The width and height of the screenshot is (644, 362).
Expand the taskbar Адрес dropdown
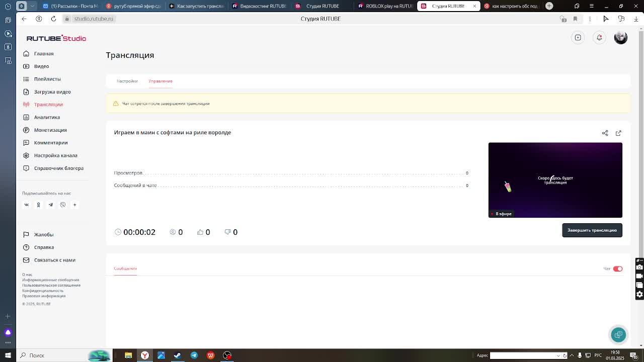click(x=558, y=355)
